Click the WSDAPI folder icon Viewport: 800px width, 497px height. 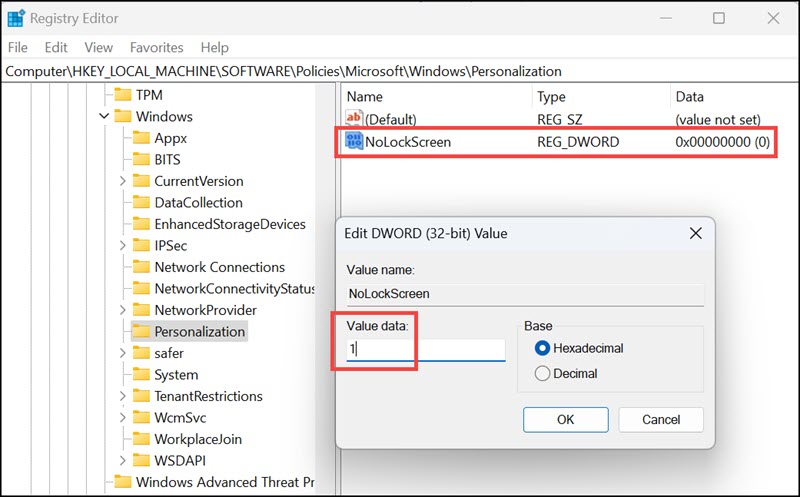[x=141, y=460]
